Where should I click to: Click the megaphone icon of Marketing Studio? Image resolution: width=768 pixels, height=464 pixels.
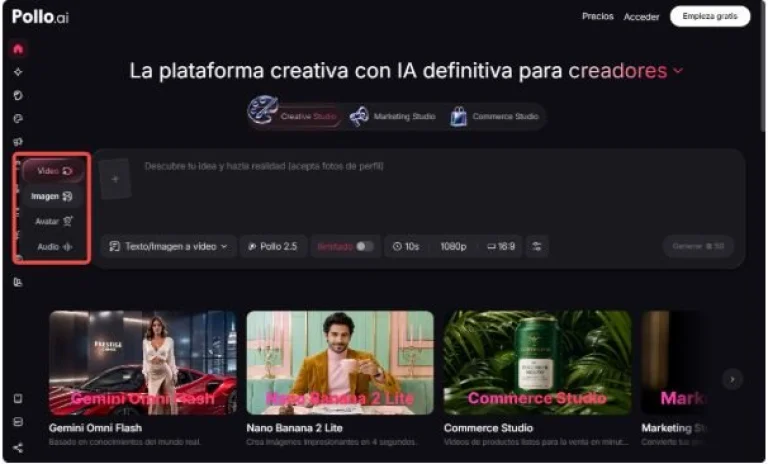[359, 117]
